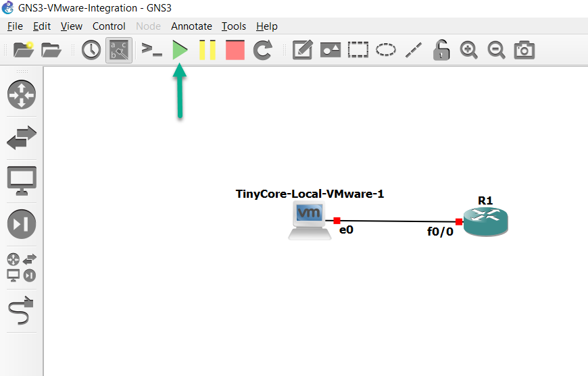Toggle the lock/unlock items padlock icon
The width and height of the screenshot is (588, 376).
click(x=441, y=50)
